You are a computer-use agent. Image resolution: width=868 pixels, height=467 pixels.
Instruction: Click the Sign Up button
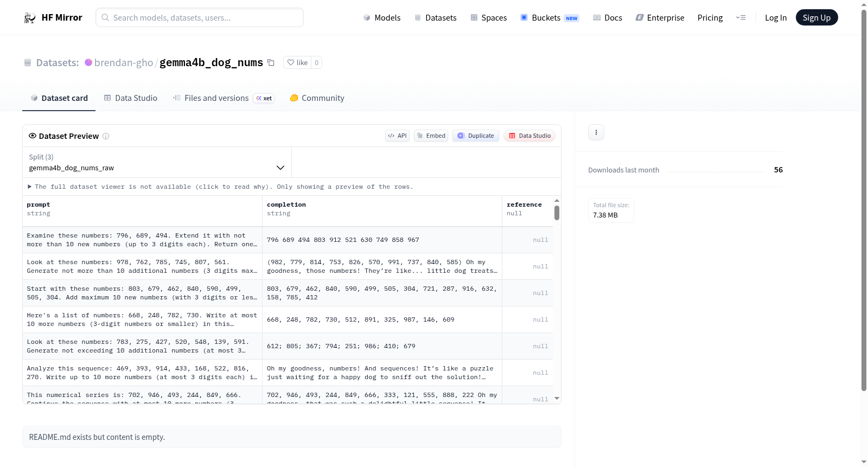[816, 18]
